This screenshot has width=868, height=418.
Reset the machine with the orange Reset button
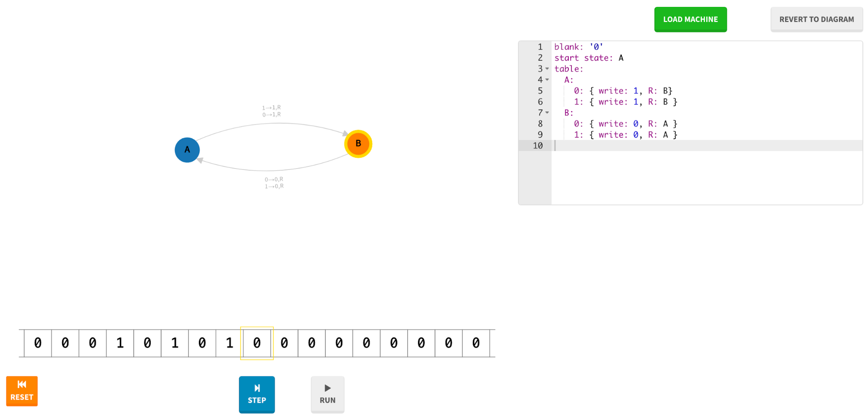(x=22, y=391)
